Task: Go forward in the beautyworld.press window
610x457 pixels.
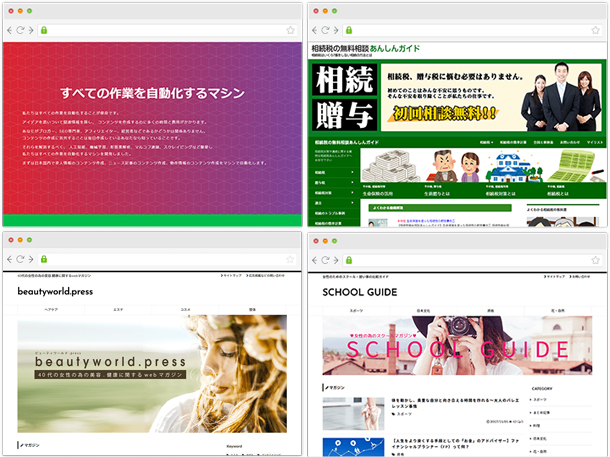Action: tap(31, 259)
